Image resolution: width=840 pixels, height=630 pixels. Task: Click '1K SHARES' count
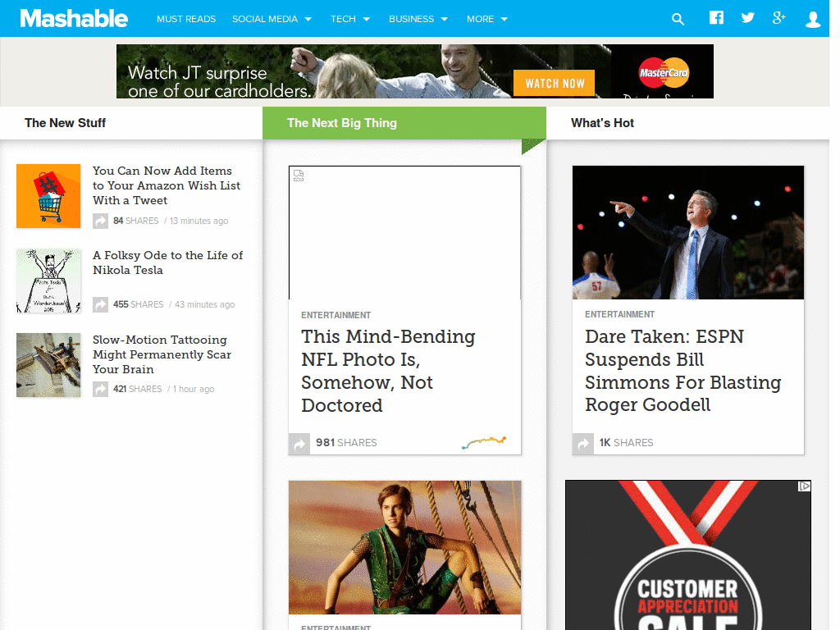pos(626,442)
